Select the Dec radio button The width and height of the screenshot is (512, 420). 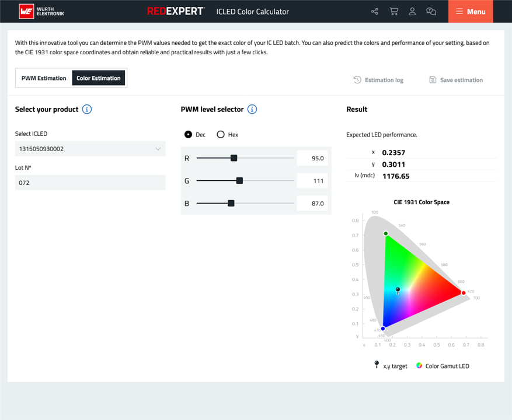click(x=188, y=134)
